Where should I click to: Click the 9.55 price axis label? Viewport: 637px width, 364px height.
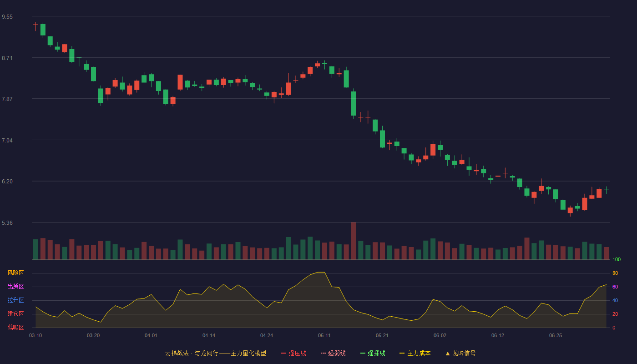[7, 17]
